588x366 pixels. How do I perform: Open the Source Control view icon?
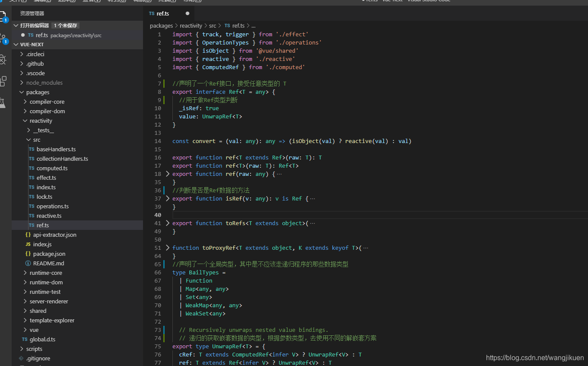point(2,38)
